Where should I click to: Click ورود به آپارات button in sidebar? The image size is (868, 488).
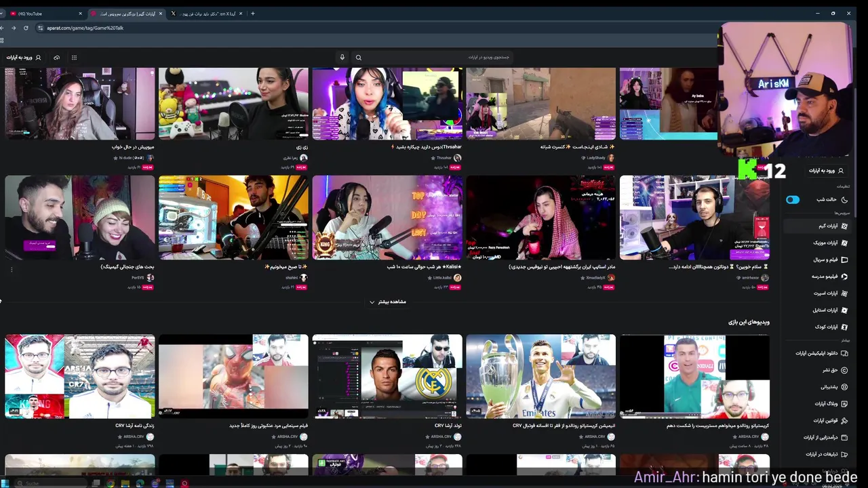[826, 171]
